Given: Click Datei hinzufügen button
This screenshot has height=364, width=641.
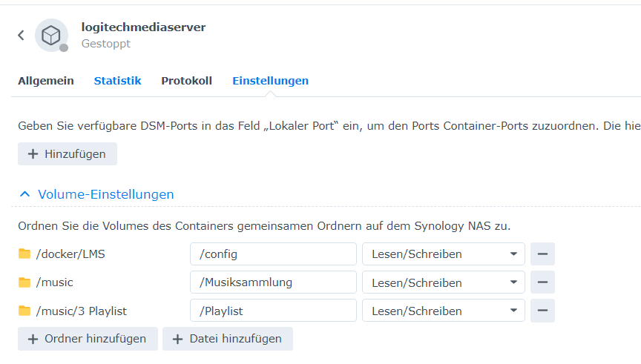Looking at the screenshot, I should click(x=228, y=339).
